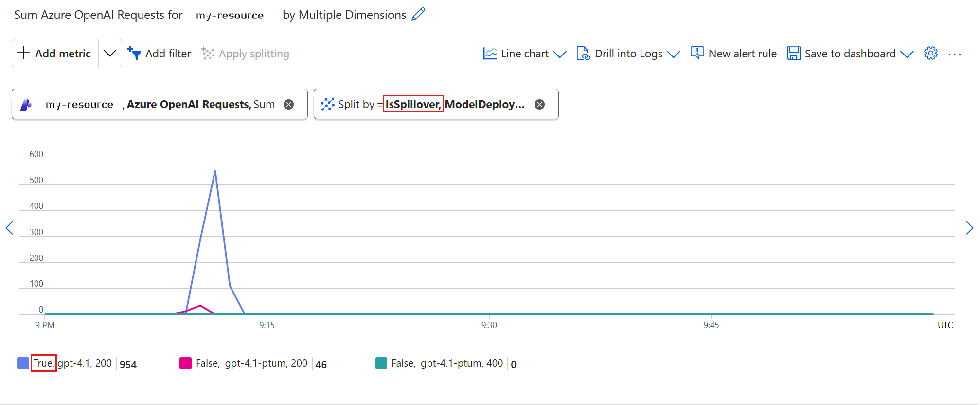Click the UTC time zone label

(945, 325)
